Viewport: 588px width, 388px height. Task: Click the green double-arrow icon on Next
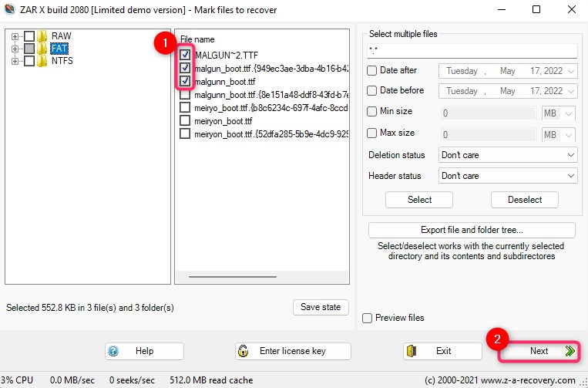click(x=570, y=351)
